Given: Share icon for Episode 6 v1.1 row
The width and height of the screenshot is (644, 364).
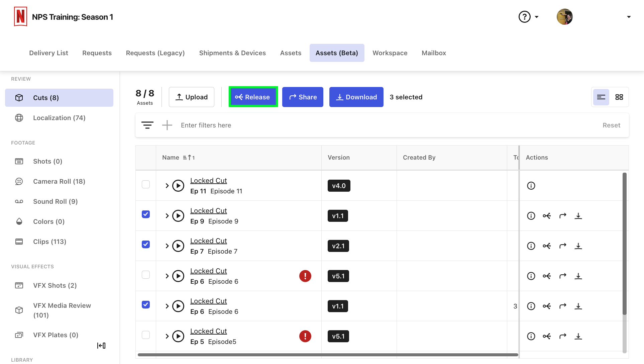Looking at the screenshot, I should pos(563,306).
